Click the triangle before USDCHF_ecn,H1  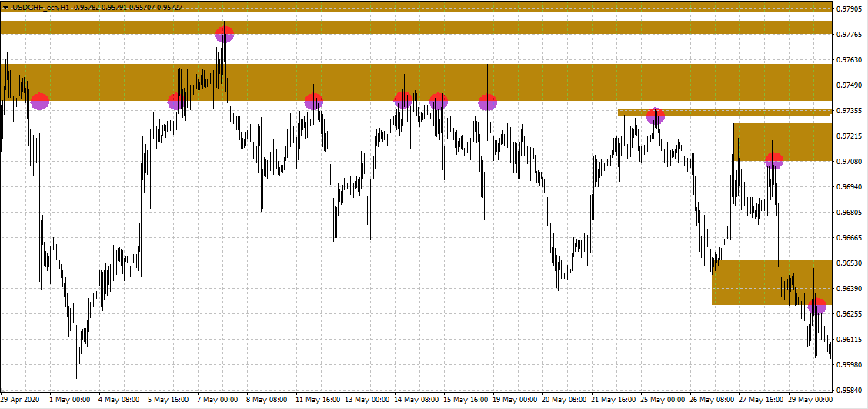click(x=5, y=7)
